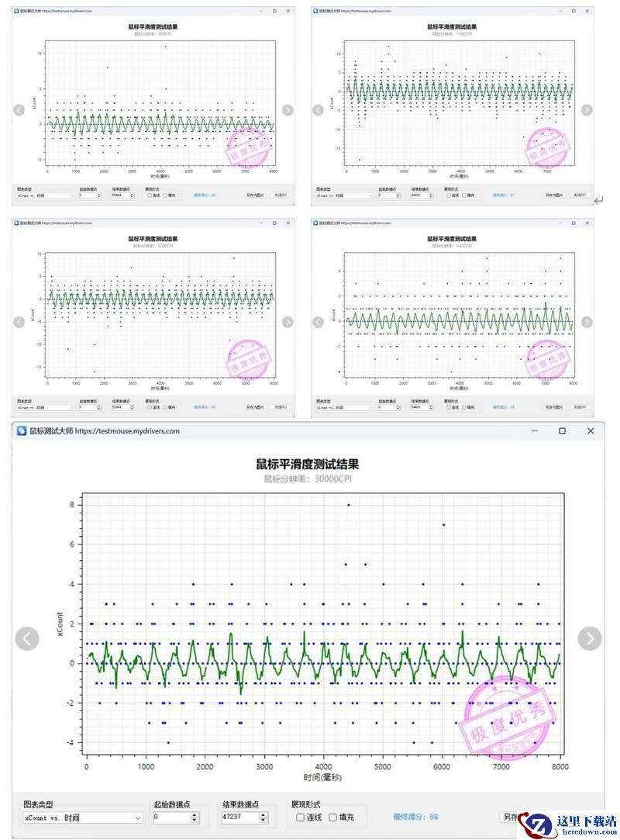Click 结束数据点 spinner arrows in 30000CPI window

pos(262,818)
